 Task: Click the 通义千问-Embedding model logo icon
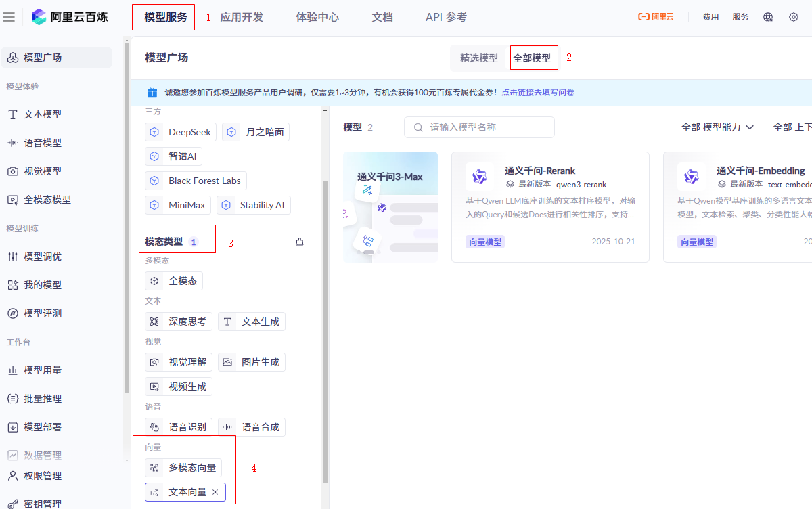(x=692, y=177)
